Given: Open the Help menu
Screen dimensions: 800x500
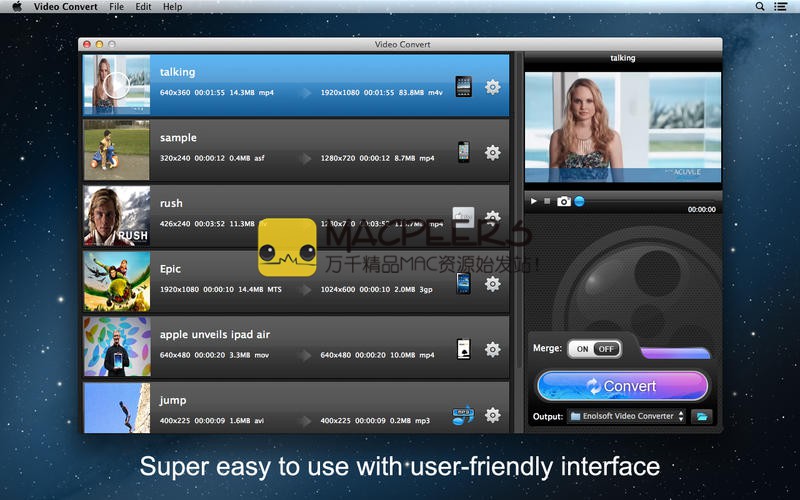Looking at the screenshot, I should coord(172,7).
